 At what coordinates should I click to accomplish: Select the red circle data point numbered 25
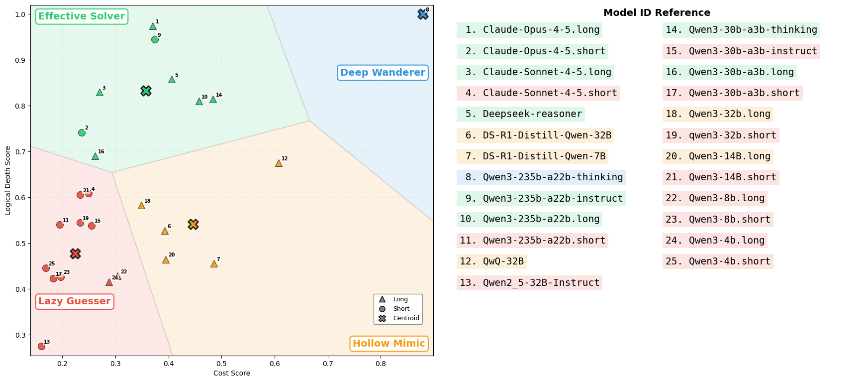pos(46,268)
